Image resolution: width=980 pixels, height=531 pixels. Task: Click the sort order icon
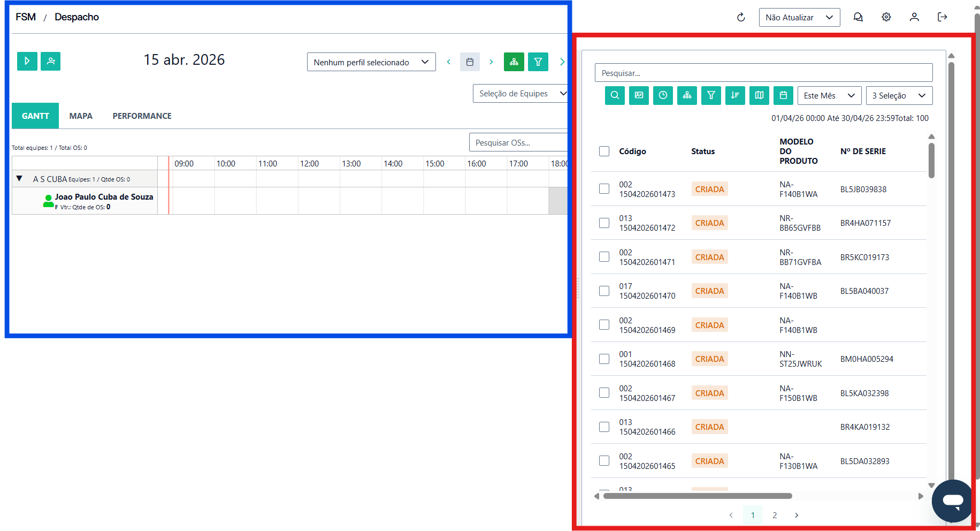tap(735, 95)
